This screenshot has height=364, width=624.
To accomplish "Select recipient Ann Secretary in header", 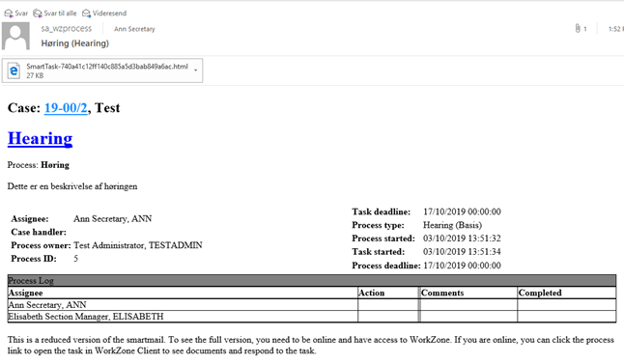I will (134, 29).
